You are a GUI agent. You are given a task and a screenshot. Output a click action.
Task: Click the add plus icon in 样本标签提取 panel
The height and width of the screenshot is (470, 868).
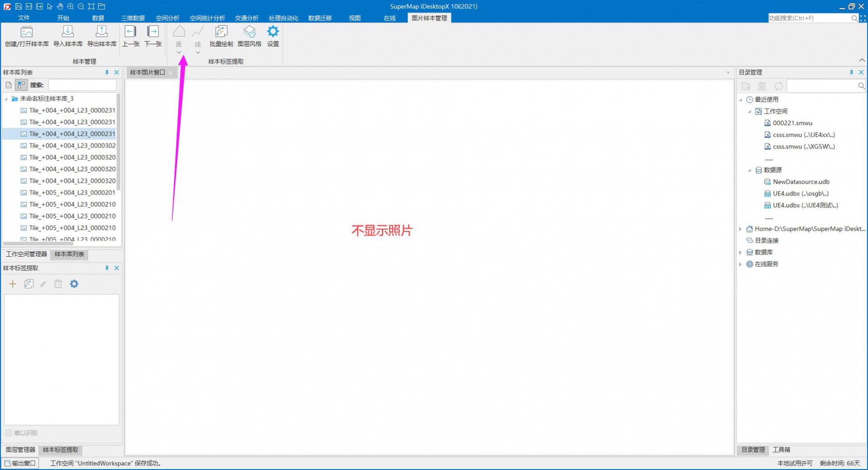(13, 284)
